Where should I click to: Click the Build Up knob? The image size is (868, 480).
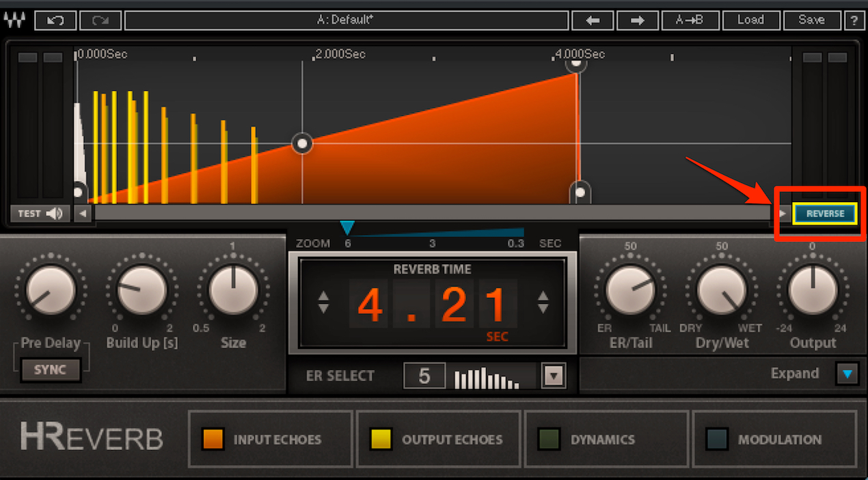click(x=142, y=291)
